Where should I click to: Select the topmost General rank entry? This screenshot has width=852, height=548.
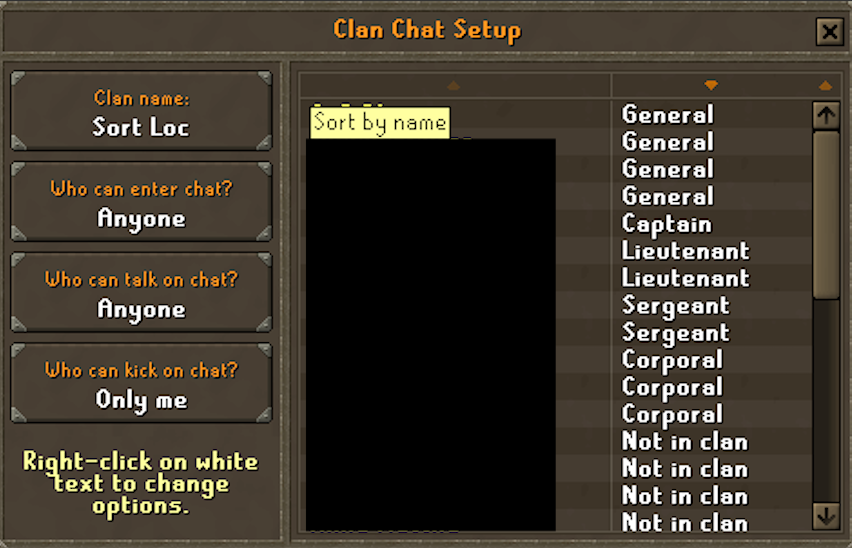(x=668, y=115)
